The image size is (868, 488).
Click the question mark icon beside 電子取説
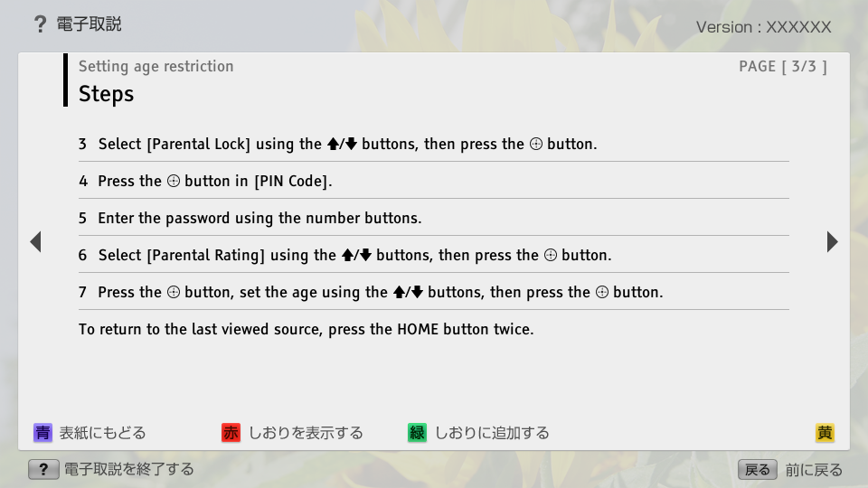tap(40, 24)
